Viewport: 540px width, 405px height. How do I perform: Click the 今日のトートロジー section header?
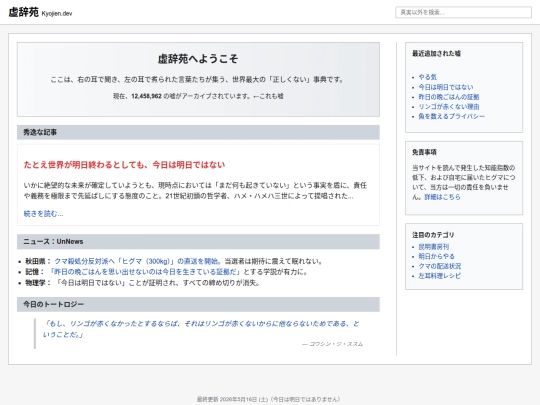[198, 304]
